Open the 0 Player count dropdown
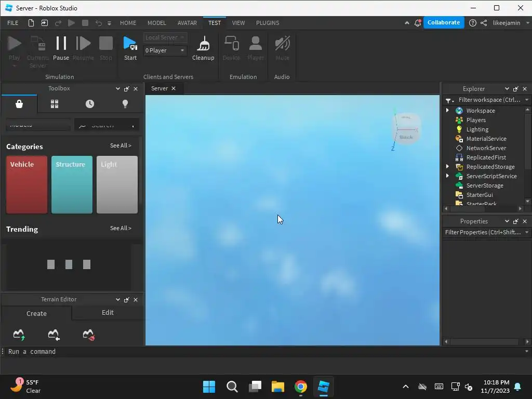Image resolution: width=532 pixels, height=399 pixels. point(165,50)
